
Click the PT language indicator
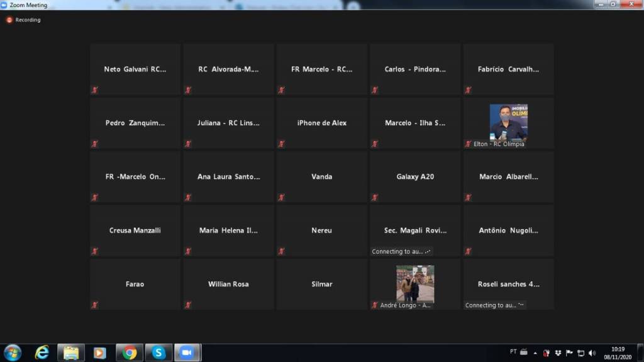tap(513, 352)
